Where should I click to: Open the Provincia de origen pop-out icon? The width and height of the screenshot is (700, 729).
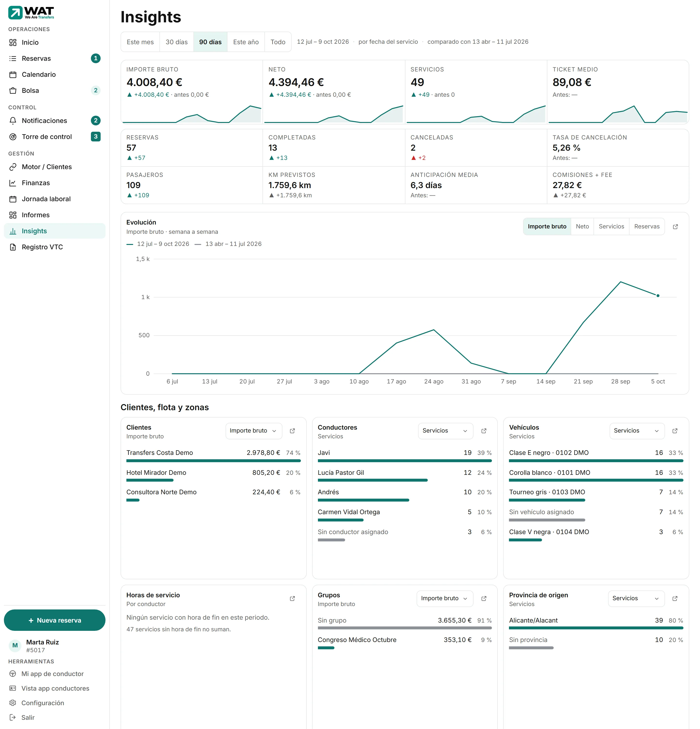point(675,599)
